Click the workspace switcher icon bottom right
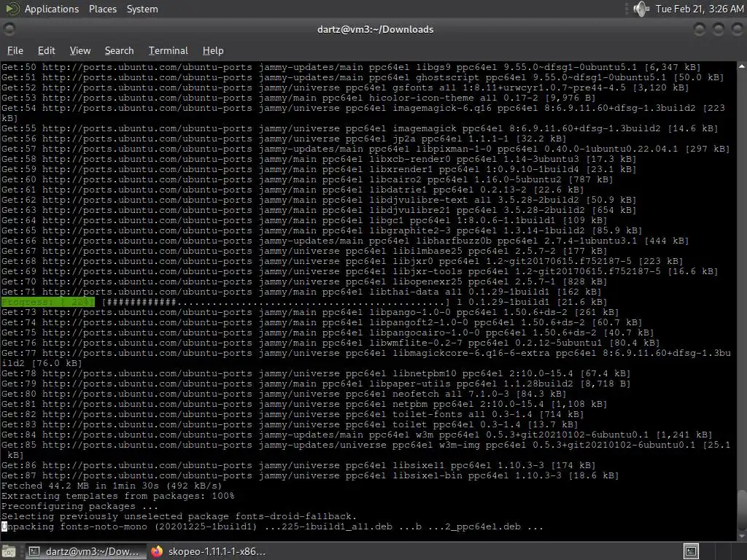Viewport: 747px width, 560px height. point(691,551)
